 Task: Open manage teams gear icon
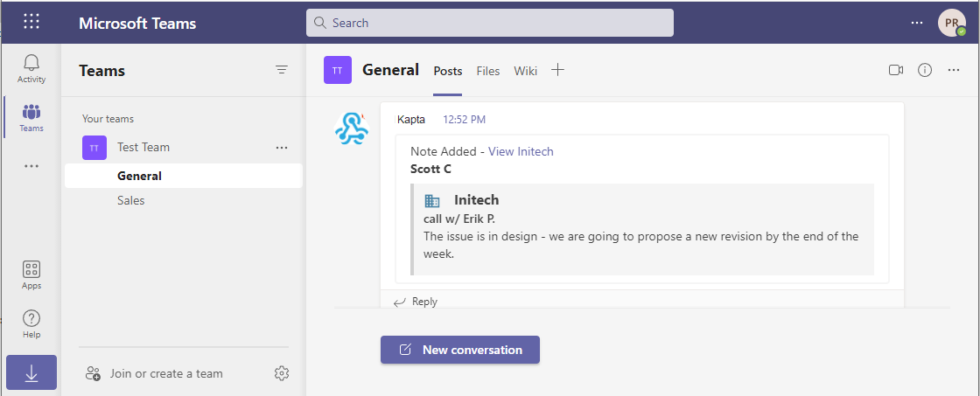coord(282,373)
